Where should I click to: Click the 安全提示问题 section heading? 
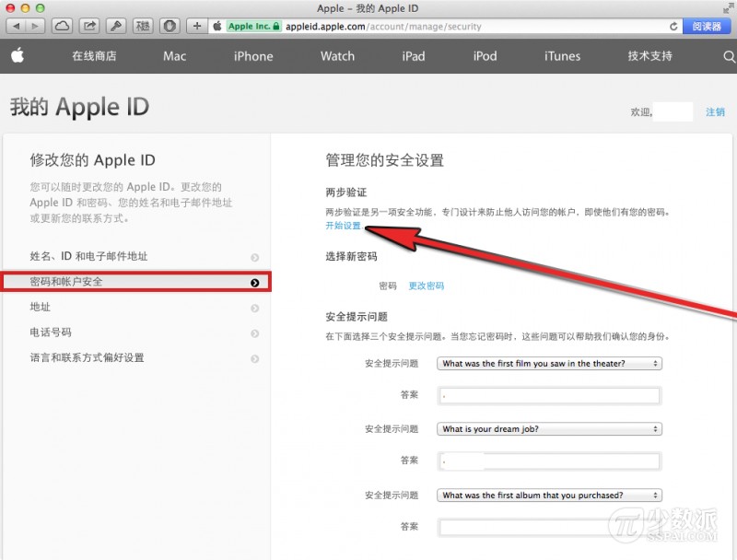pos(357,317)
